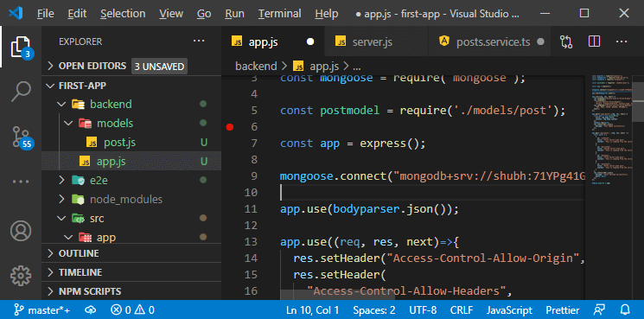Change line endings via CRLF item
The width and height of the screenshot is (644, 319).
point(462,310)
